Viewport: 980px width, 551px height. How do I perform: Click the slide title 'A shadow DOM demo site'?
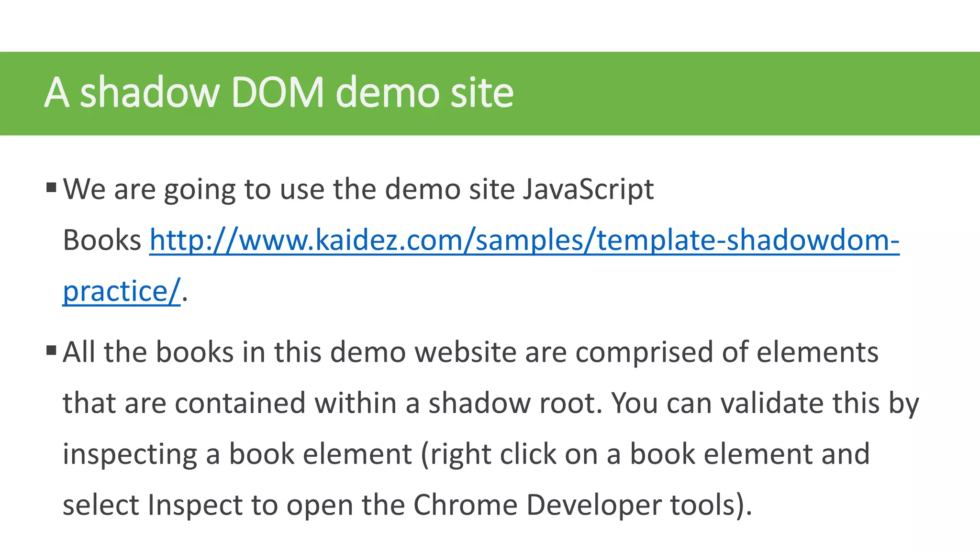279,92
